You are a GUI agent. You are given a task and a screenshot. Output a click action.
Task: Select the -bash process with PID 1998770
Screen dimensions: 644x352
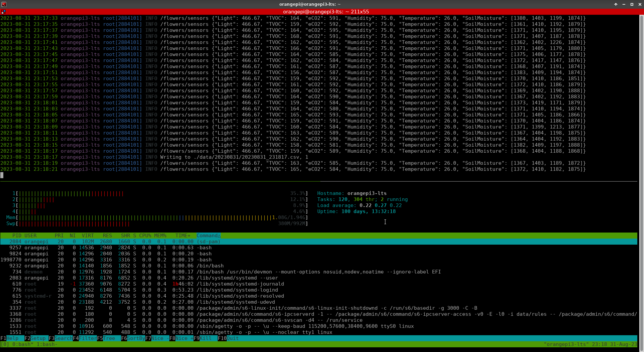tap(319, 260)
